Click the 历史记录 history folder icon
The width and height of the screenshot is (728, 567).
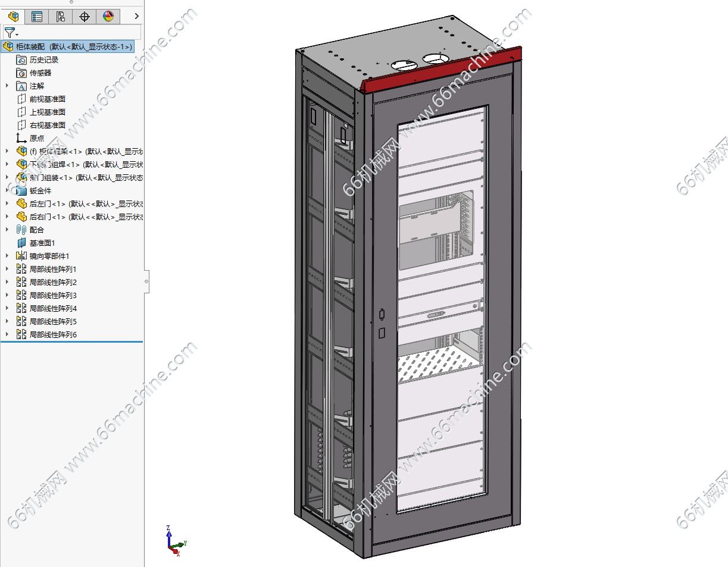click(21, 59)
